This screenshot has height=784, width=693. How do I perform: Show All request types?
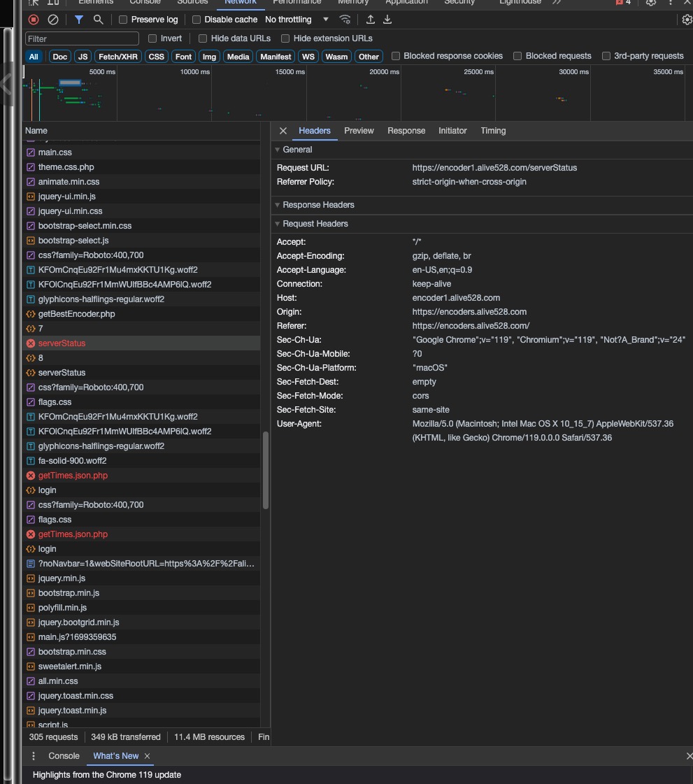[34, 57]
